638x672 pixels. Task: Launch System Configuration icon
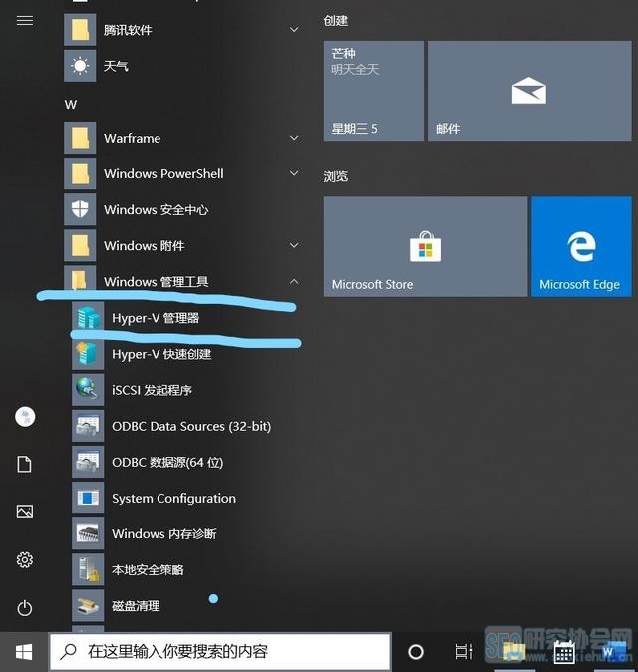88,498
